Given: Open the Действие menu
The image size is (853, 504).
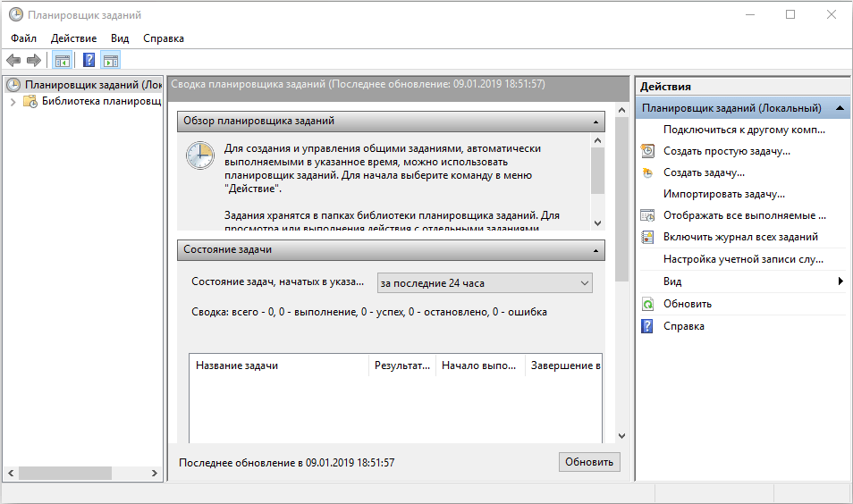Looking at the screenshot, I should [x=73, y=38].
